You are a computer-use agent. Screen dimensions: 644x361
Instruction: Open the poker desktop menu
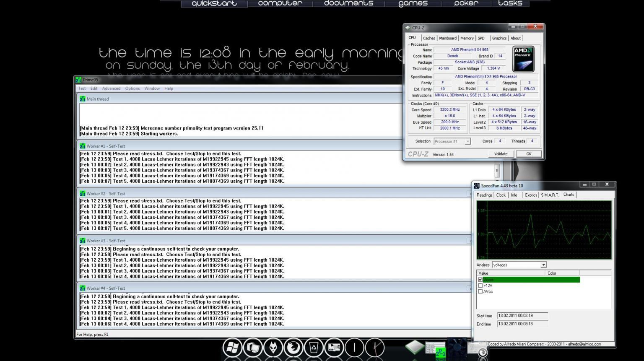[466, 3]
